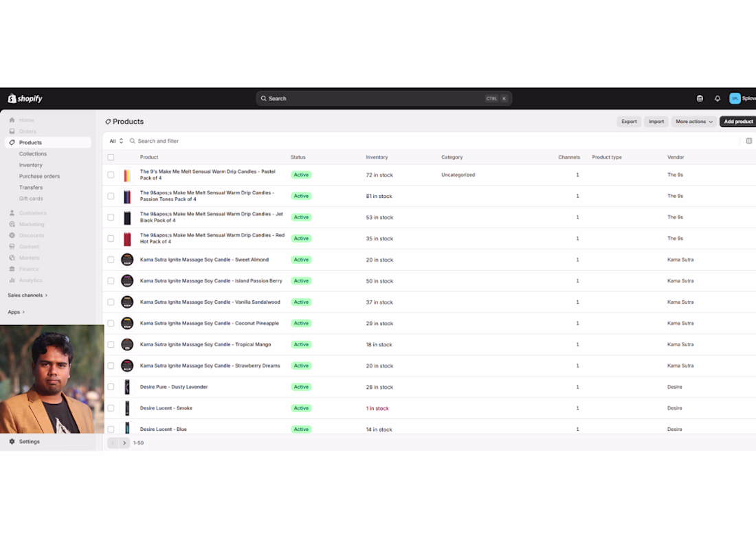Click the edit columns icon
Screen dimensions: 756x538
(x=748, y=141)
